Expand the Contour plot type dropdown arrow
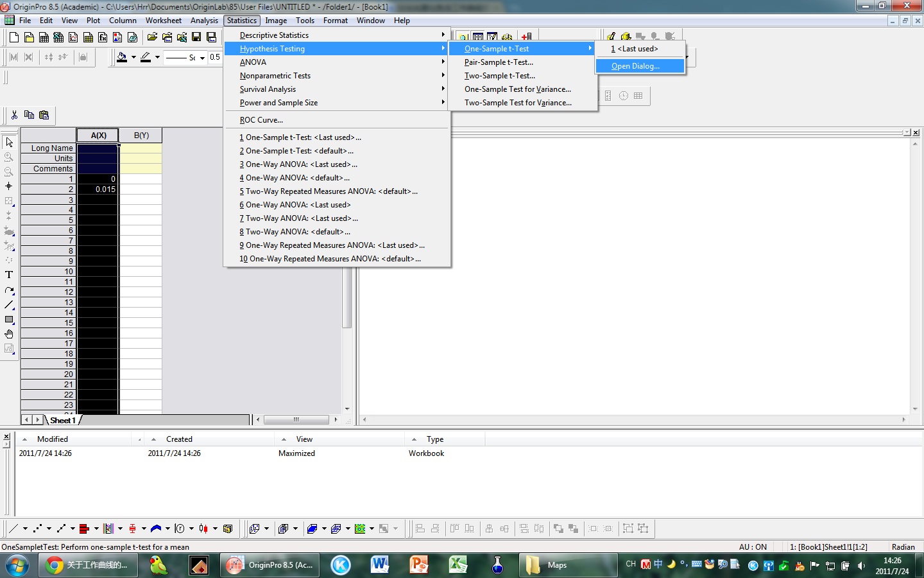The image size is (924, 578). pyautogui.click(x=372, y=529)
